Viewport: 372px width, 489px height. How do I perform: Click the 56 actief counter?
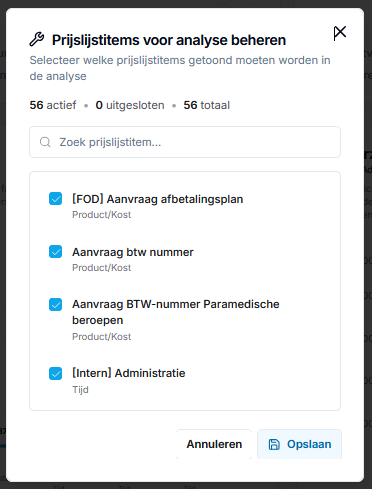(x=53, y=105)
